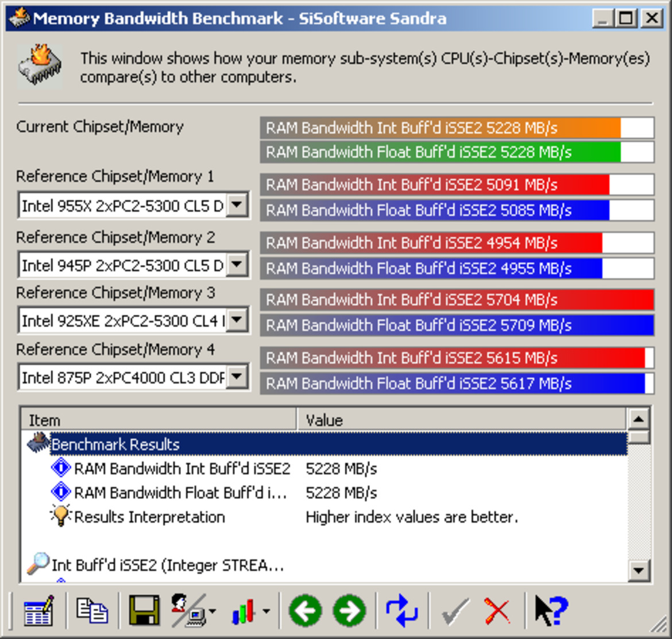
Task: Click the list scrollbar down arrow
Action: click(x=639, y=571)
